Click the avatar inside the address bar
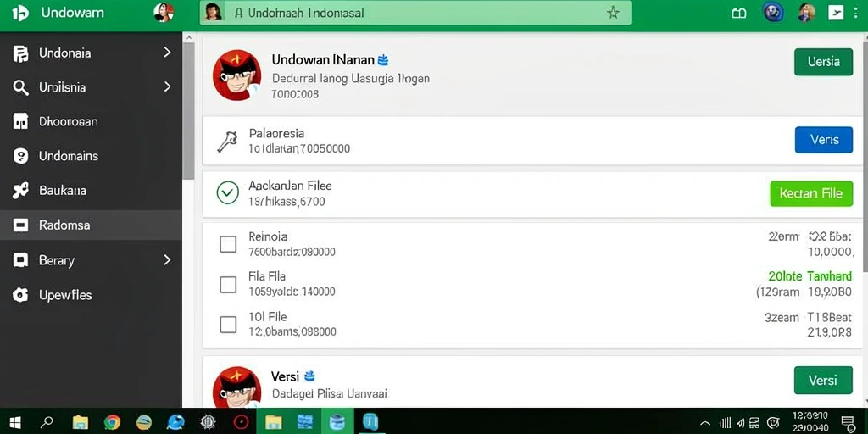Viewport: 868px width, 434px height. point(213,12)
